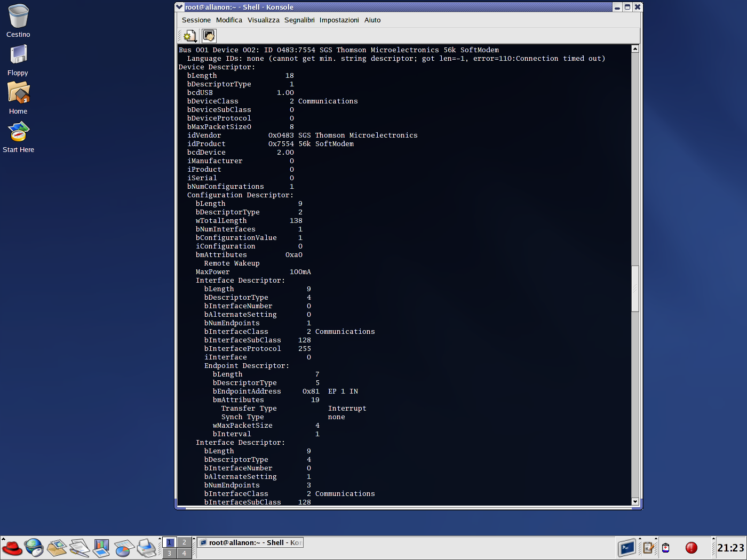Open the Aiuto menu
This screenshot has width=747, height=560.
tap(372, 20)
